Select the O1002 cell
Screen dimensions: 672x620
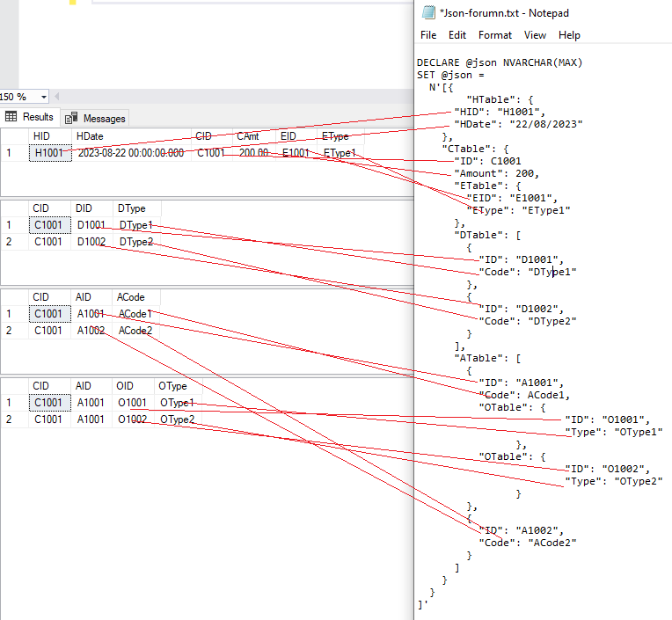[133, 419]
